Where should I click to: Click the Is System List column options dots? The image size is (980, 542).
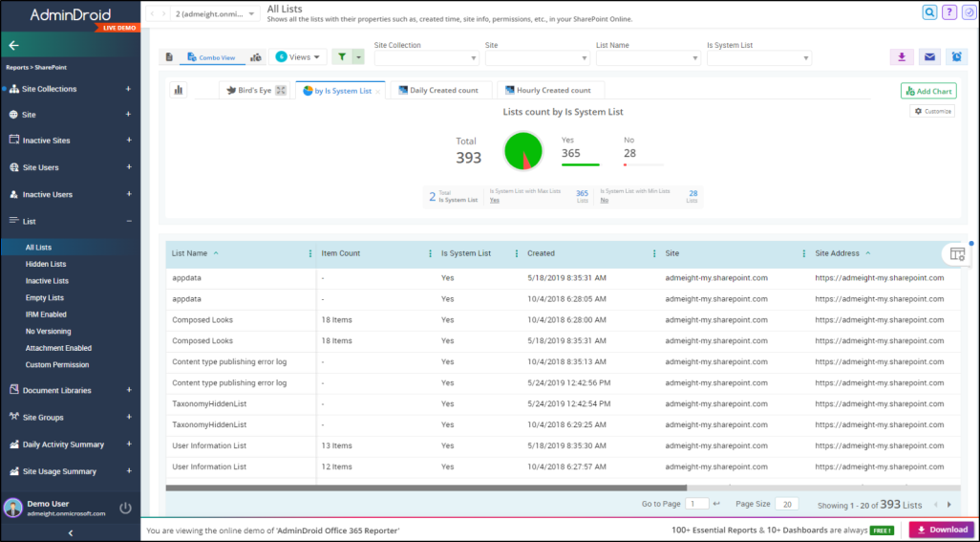pos(516,254)
